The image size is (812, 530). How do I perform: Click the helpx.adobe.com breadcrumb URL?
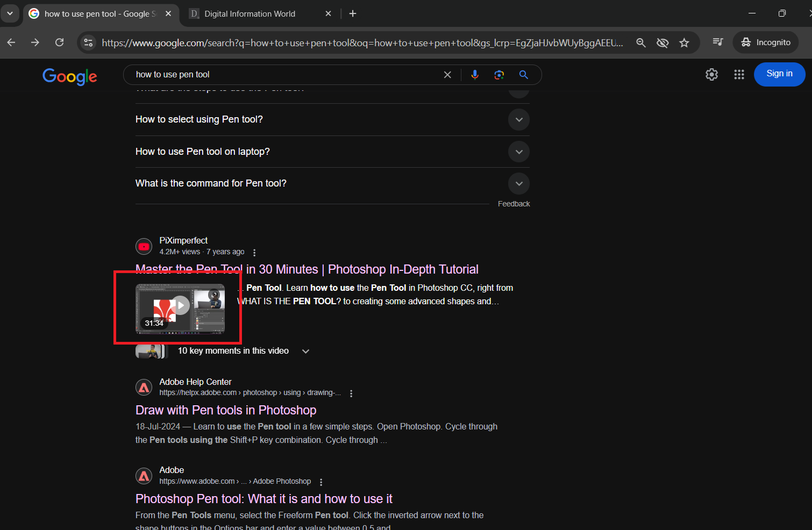(250, 393)
